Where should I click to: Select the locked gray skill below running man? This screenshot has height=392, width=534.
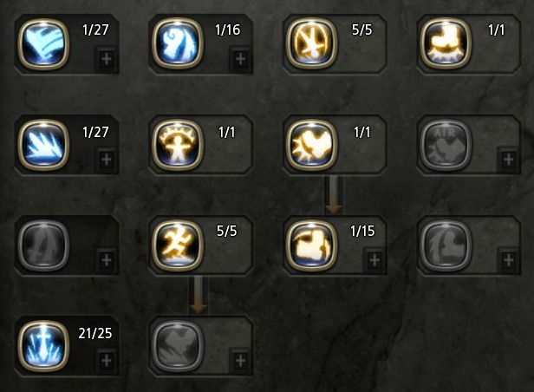point(178,346)
